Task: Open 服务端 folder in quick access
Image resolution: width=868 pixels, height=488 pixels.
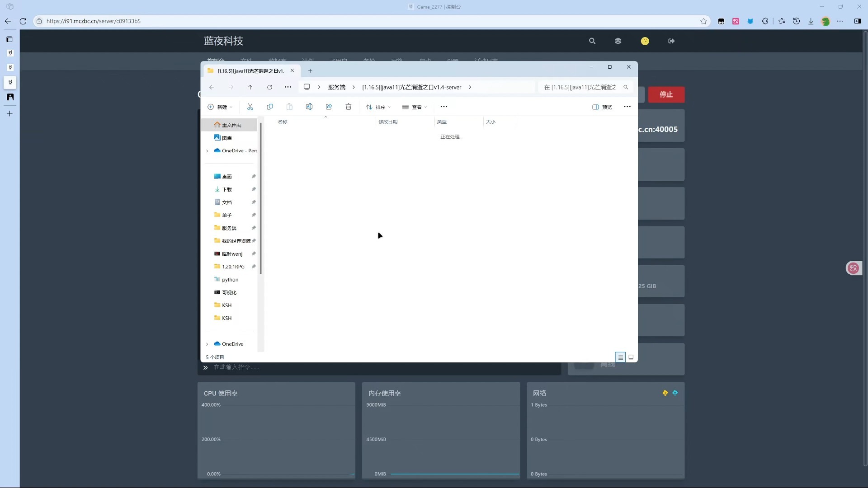Action: pyautogui.click(x=229, y=228)
